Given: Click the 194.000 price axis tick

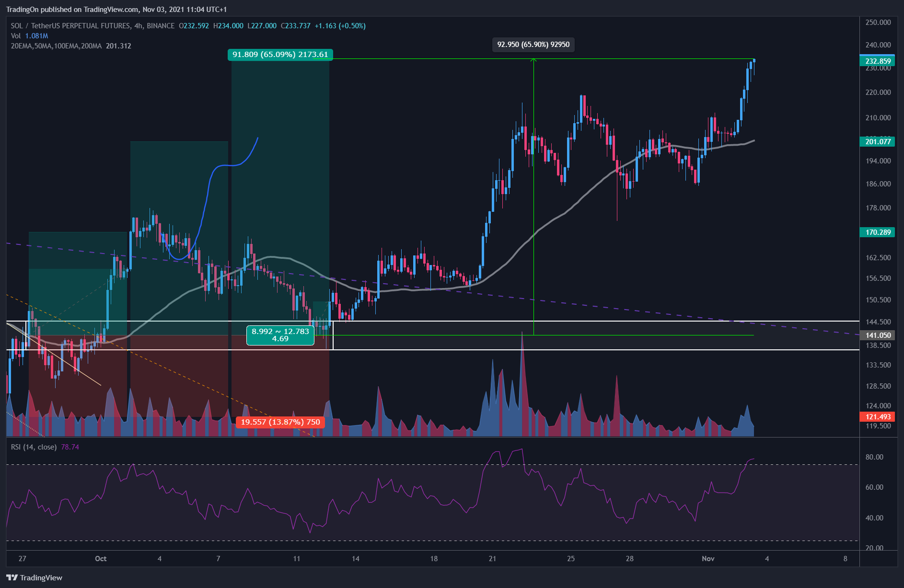Looking at the screenshot, I should [x=878, y=161].
